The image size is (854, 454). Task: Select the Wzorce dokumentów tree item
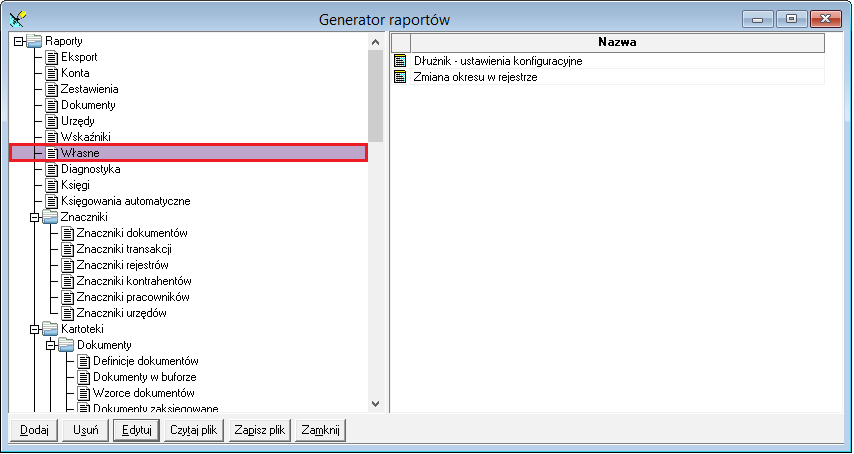coord(144,393)
